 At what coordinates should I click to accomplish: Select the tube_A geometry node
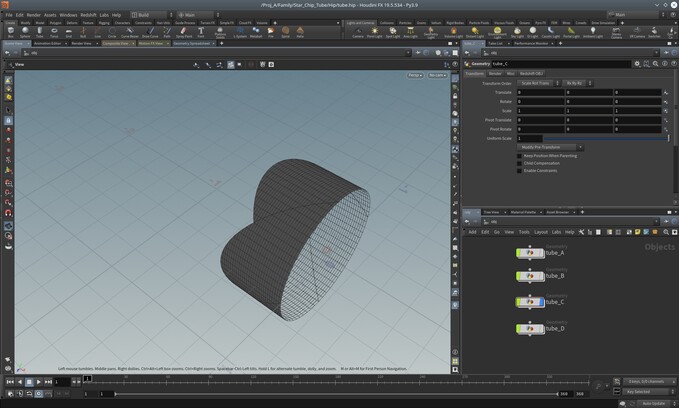pos(530,253)
